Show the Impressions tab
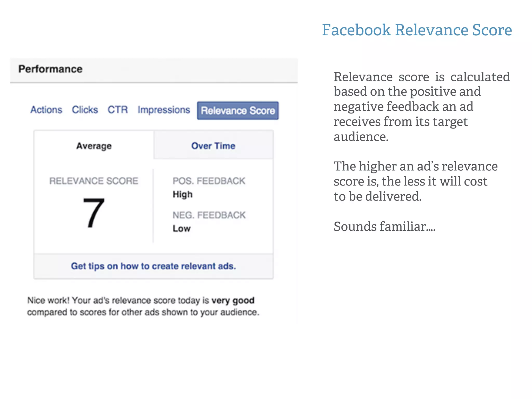The height and width of the screenshot is (399, 532). [x=164, y=110]
